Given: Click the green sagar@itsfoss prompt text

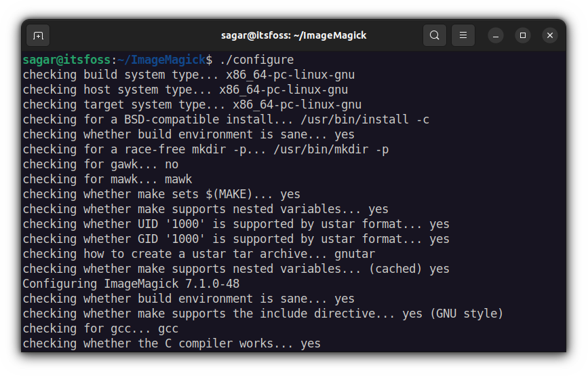Looking at the screenshot, I should pos(66,60).
